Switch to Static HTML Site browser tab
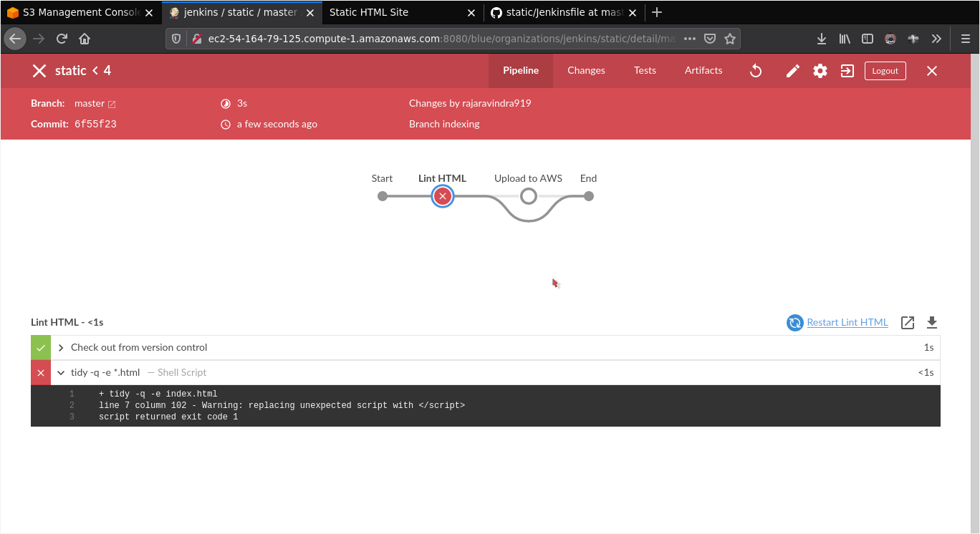Image resolution: width=980 pixels, height=534 pixels. pos(401,12)
